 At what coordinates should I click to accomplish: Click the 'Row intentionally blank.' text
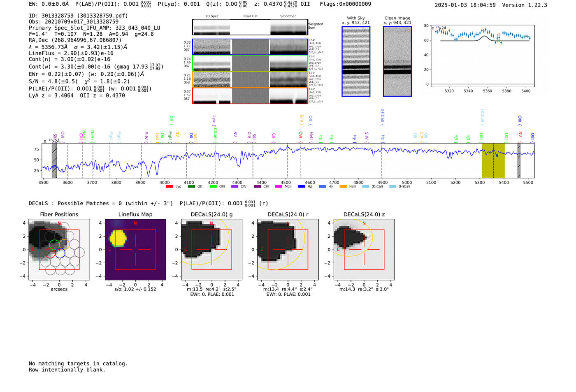coord(67,370)
